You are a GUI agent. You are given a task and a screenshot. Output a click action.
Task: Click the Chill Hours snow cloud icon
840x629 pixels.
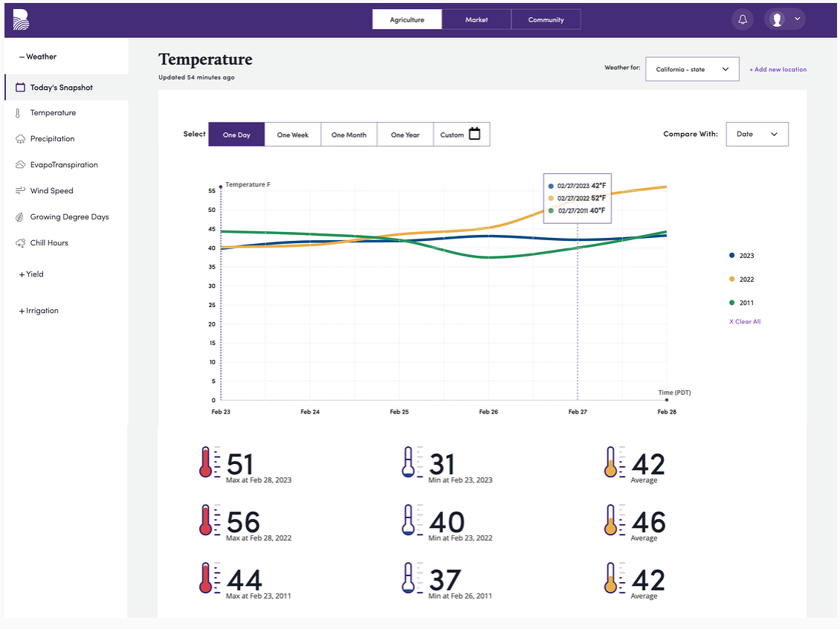point(20,243)
